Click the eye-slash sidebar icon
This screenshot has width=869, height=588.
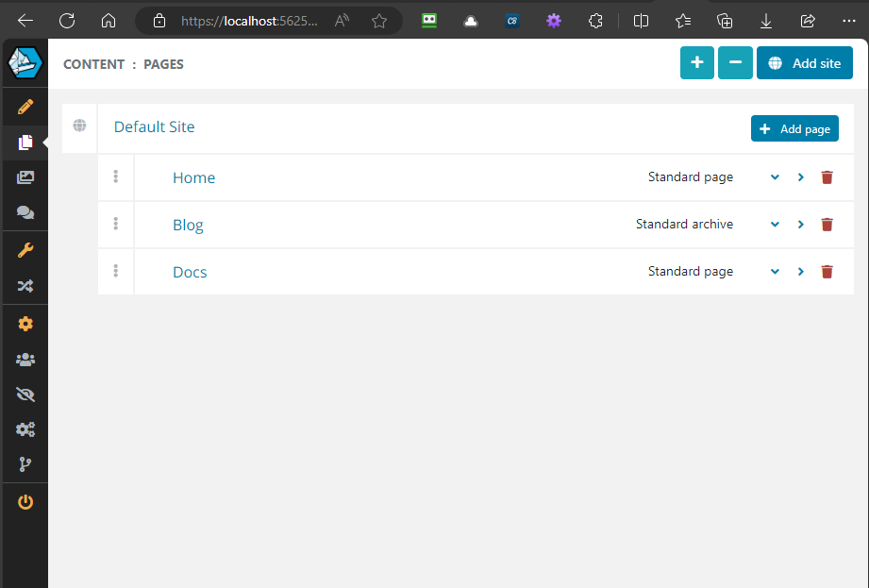(25, 394)
